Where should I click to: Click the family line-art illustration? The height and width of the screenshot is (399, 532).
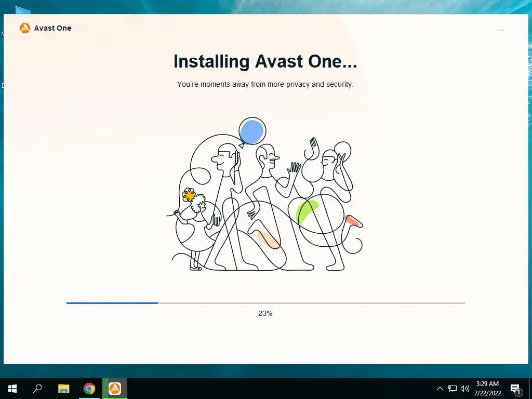(x=264, y=194)
